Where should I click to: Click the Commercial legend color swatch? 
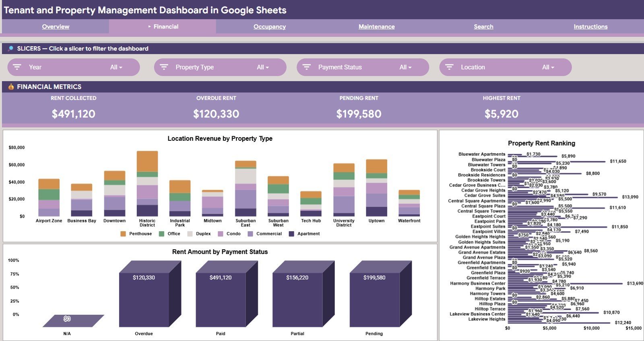(250, 234)
